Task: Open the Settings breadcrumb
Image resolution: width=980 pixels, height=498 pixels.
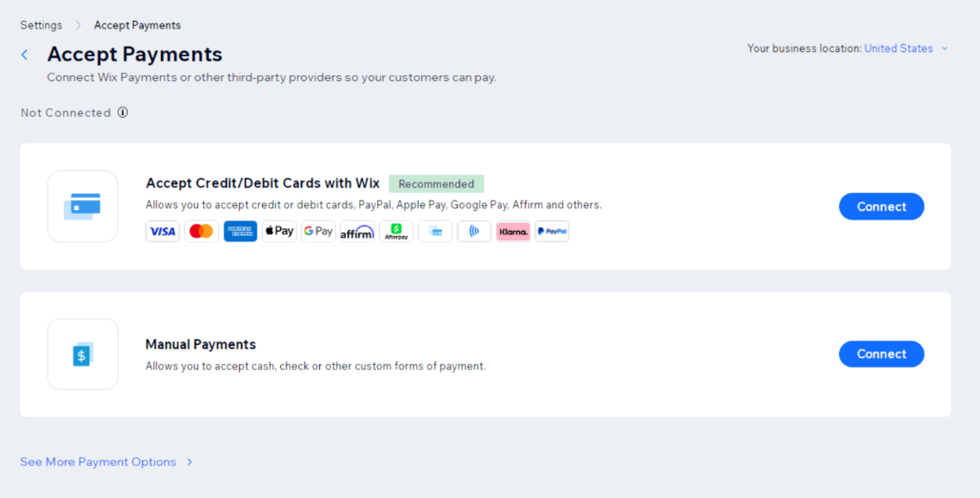Action: click(42, 25)
